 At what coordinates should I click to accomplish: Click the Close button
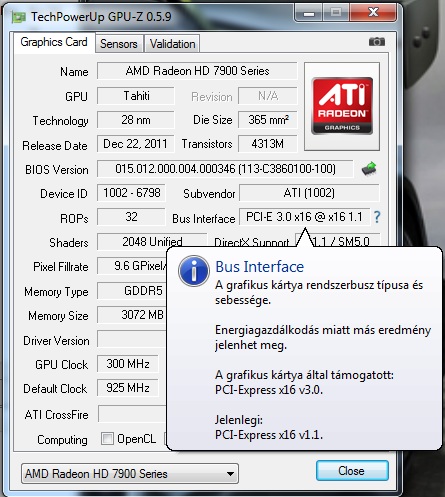tap(352, 471)
